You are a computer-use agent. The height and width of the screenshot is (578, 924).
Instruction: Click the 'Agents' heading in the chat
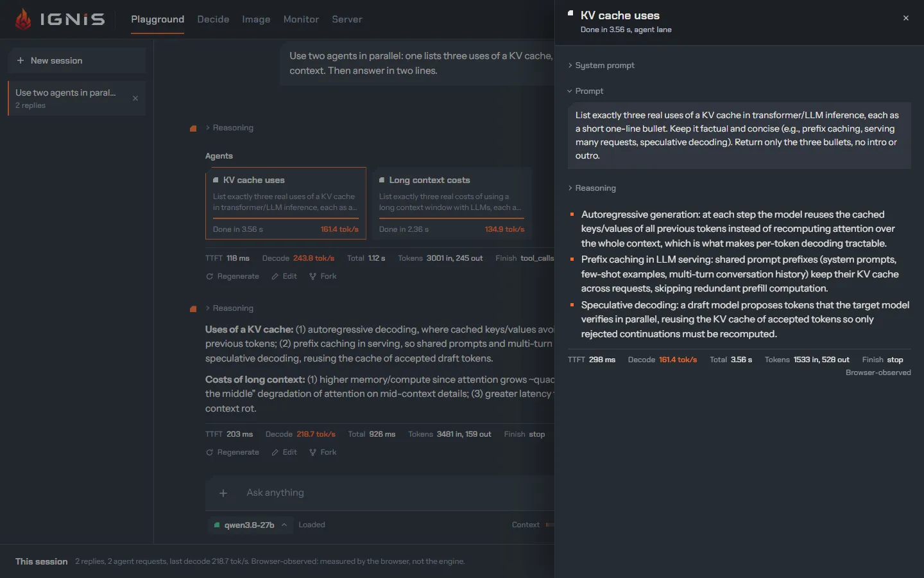(x=219, y=156)
